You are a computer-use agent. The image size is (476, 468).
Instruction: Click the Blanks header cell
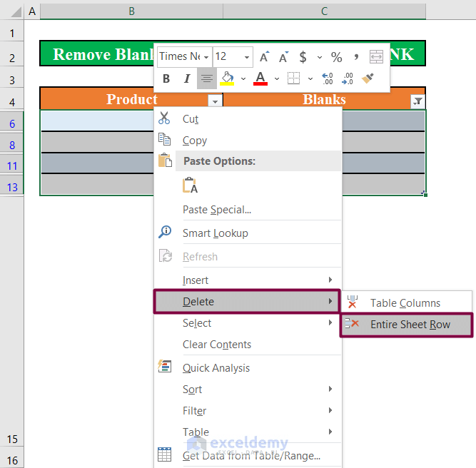(324, 99)
